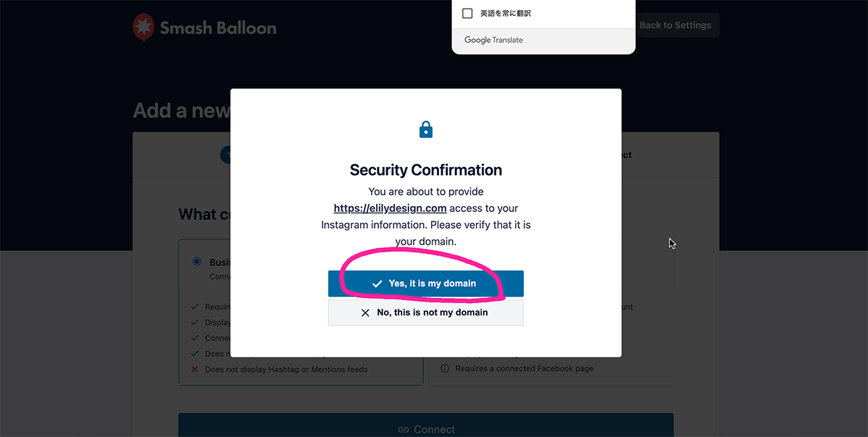Screen dimensions: 868x437
Task: Enable the 英語を常に翻訳 checkbox
Action: coord(467,14)
